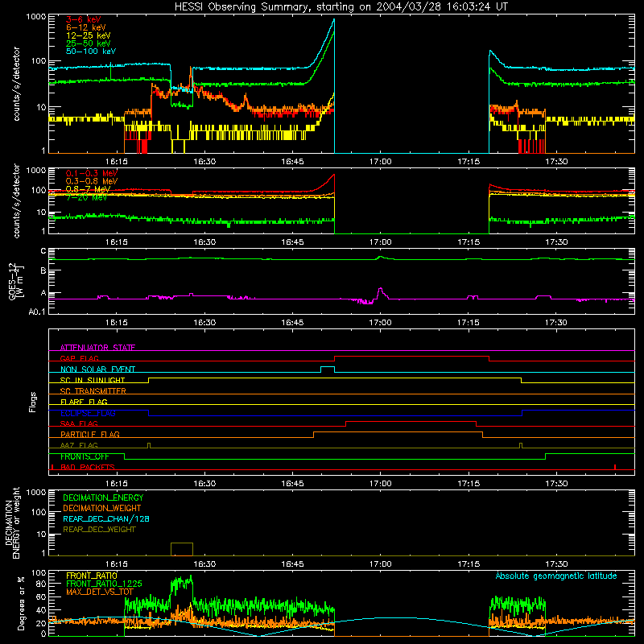Click the B class tick label on GOES axis
Image resolution: width=644 pixels, height=644 pixels.
43,271
